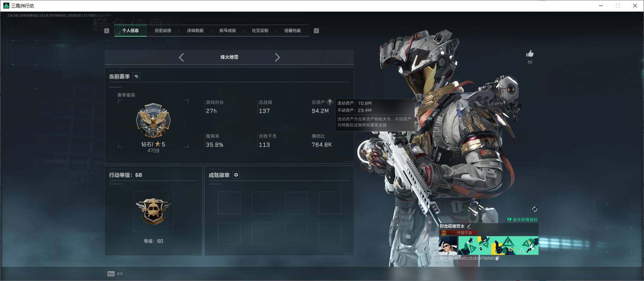Click the 三角洲行动 app icon in title bar
The image size is (644, 281).
click(6, 6)
